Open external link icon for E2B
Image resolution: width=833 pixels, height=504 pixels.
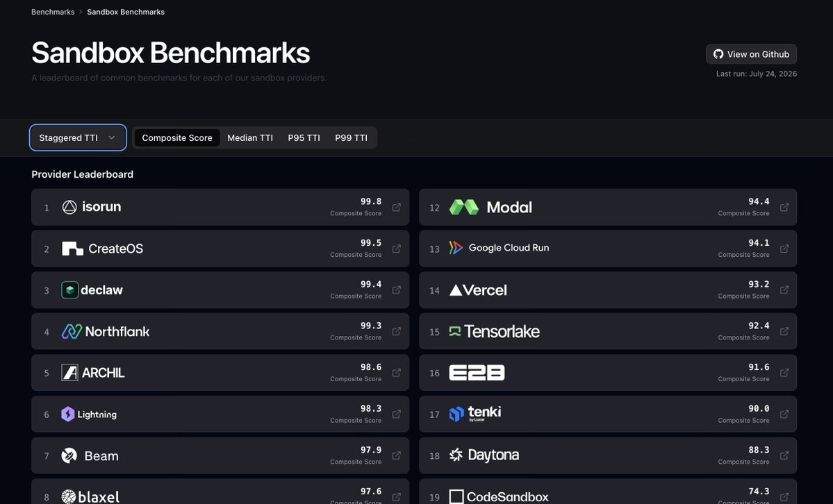(784, 373)
